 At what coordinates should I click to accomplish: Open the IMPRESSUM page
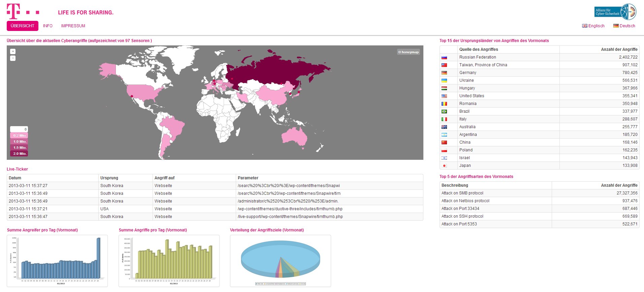click(73, 26)
